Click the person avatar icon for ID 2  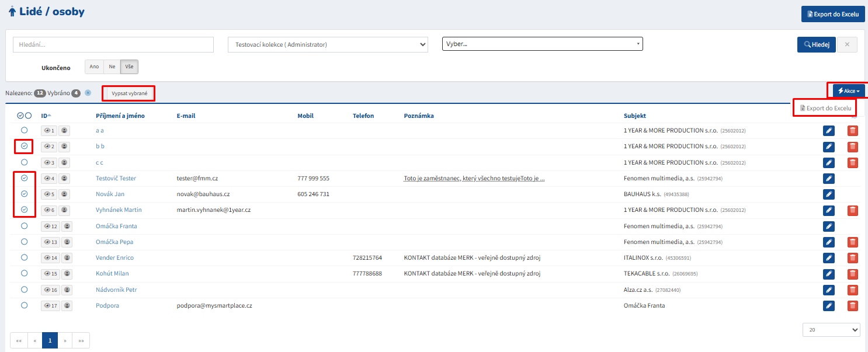click(64, 147)
